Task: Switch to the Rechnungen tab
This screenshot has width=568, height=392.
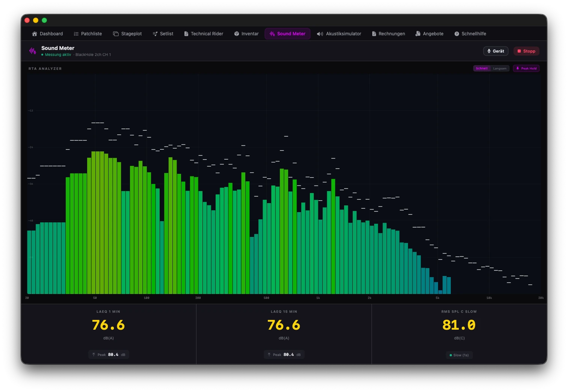Action: point(388,34)
